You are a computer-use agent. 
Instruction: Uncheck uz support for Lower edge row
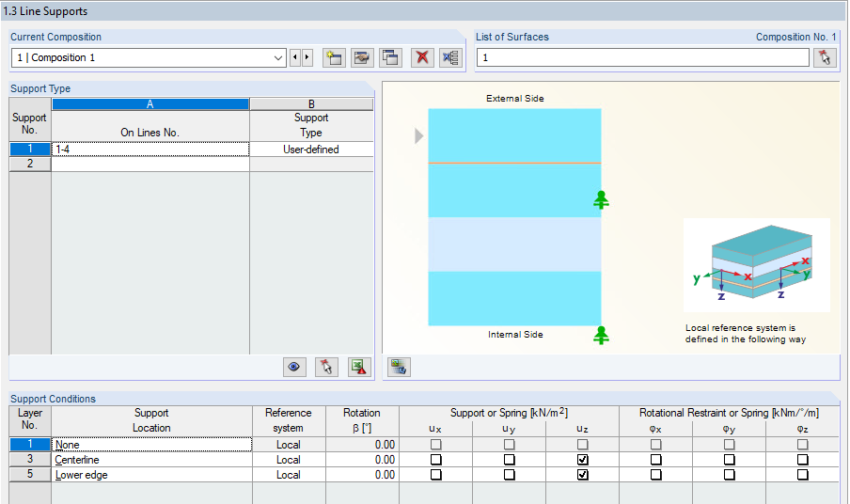click(x=582, y=475)
